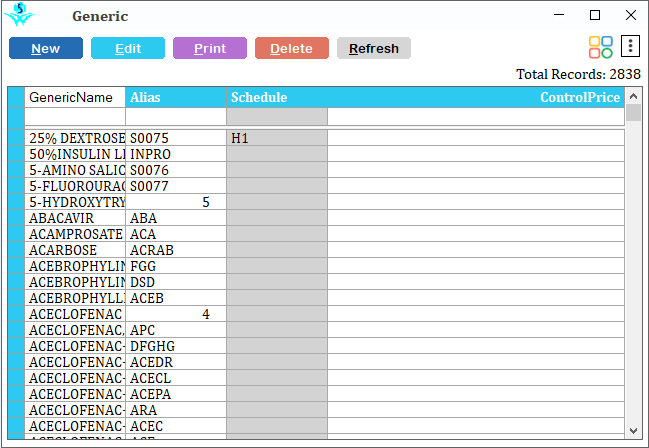This screenshot has height=448, width=649.
Task: Minimize the Generic window
Action: tap(559, 15)
